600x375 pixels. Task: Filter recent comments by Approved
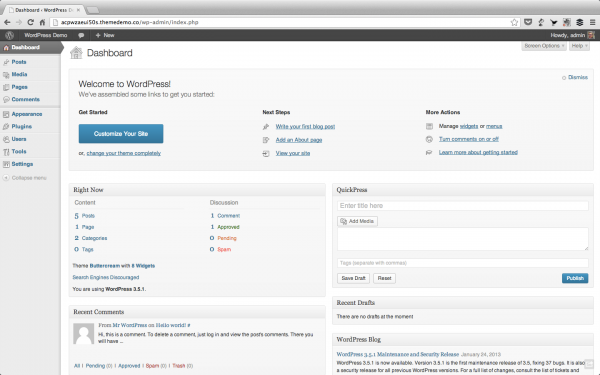point(129,366)
